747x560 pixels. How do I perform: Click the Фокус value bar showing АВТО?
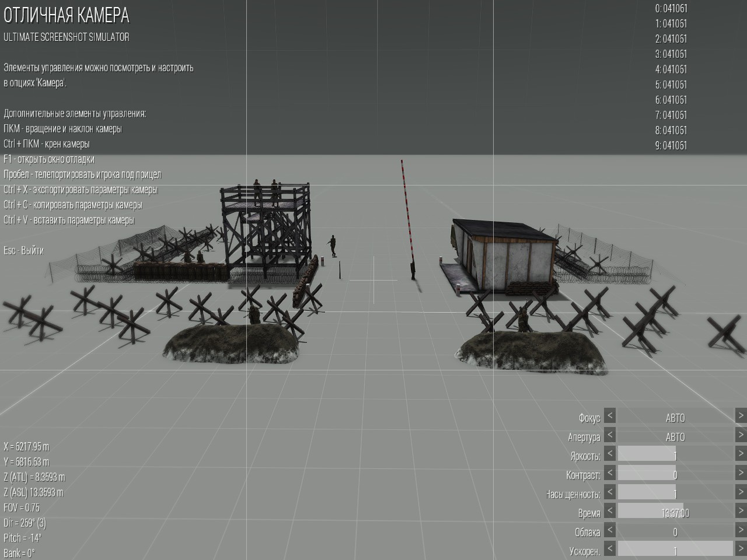(675, 416)
